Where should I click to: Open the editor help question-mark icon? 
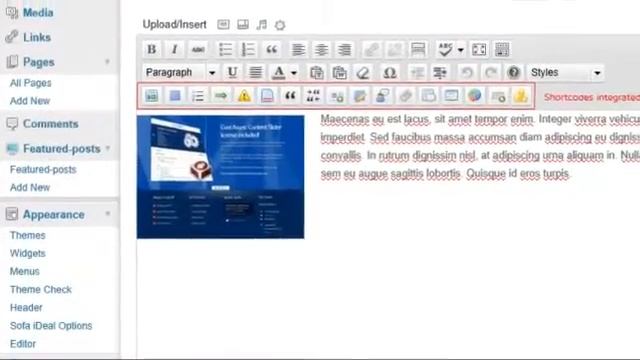tap(513, 72)
